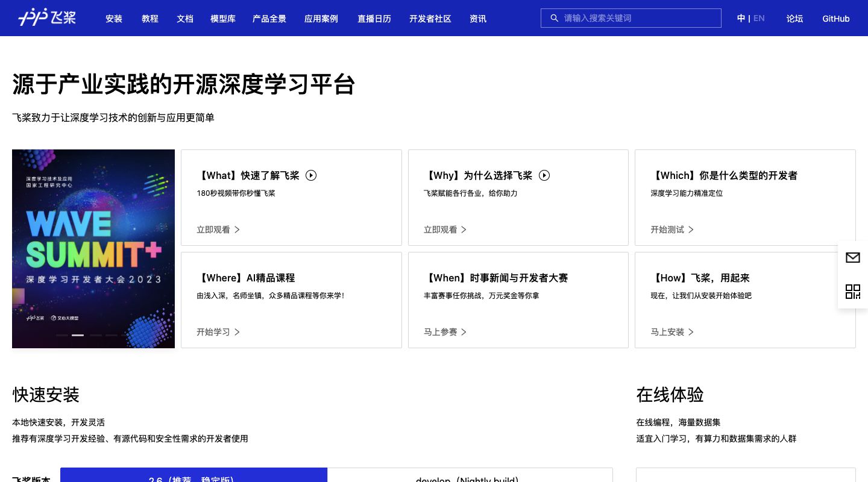The width and height of the screenshot is (868, 482).
Task: Click 马上安装 in the How card
Action: pos(667,332)
